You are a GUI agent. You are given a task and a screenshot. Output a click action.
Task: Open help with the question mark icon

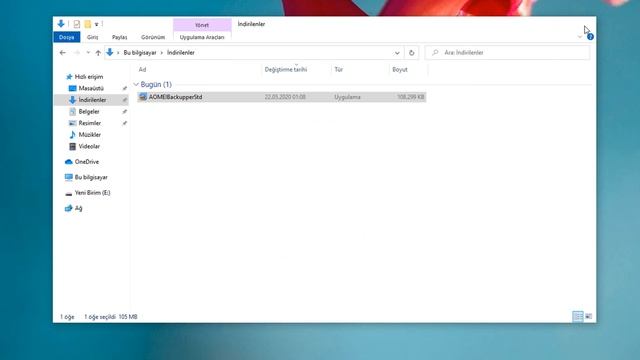590,37
